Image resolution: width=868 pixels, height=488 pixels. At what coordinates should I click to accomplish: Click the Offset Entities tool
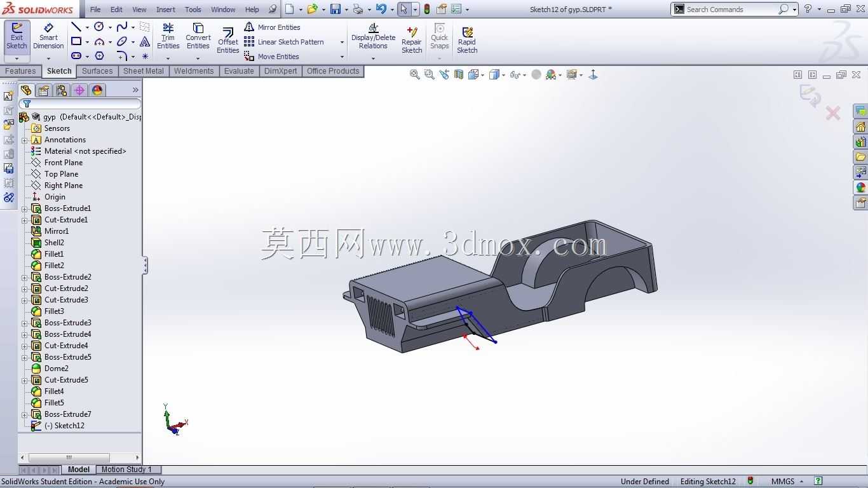(x=227, y=41)
